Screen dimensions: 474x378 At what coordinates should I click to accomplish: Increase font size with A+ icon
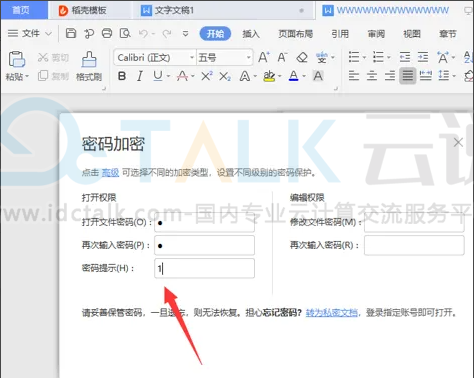[264, 57]
